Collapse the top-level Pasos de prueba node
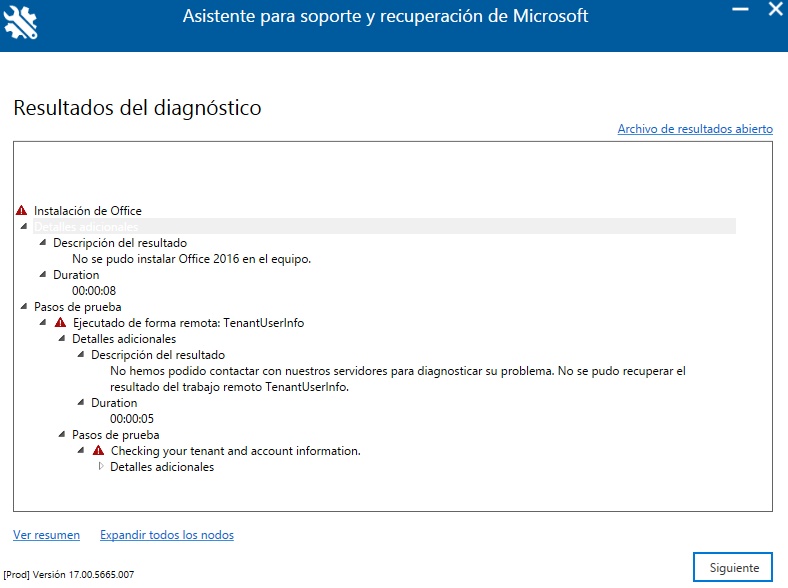Screen dimensions: 788x588 click(24, 307)
